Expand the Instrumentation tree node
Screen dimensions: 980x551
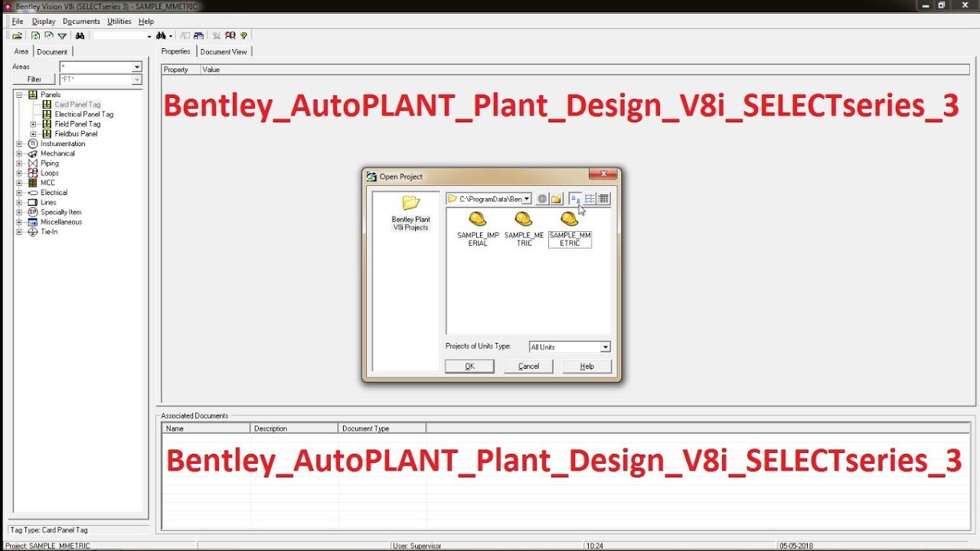(x=19, y=144)
